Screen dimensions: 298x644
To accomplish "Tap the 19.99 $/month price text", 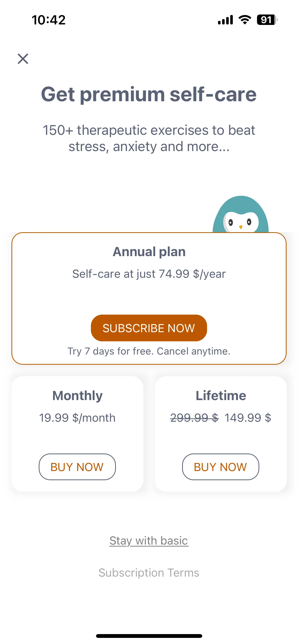I will [x=77, y=418].
